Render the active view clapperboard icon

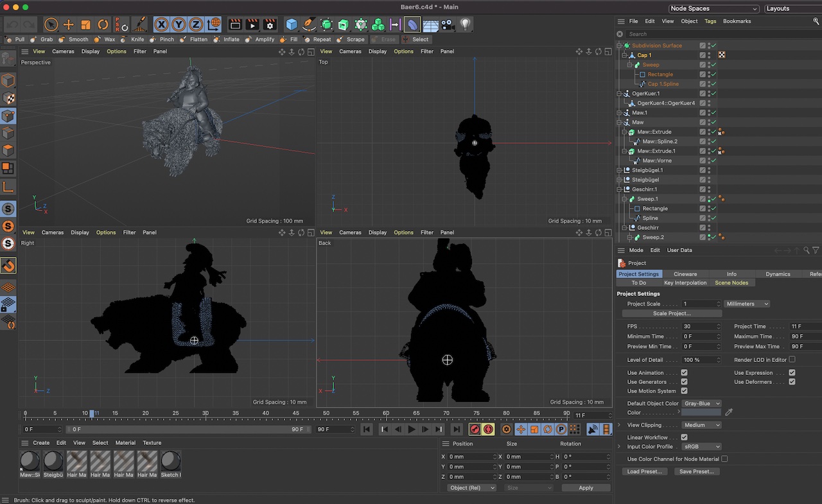(x=235, y=24)
